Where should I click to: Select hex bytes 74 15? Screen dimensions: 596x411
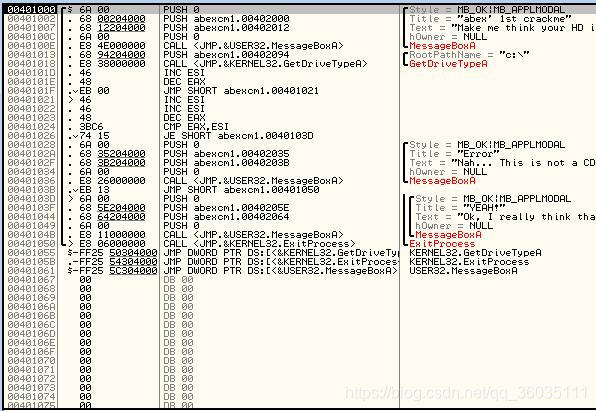coord(94,136)
